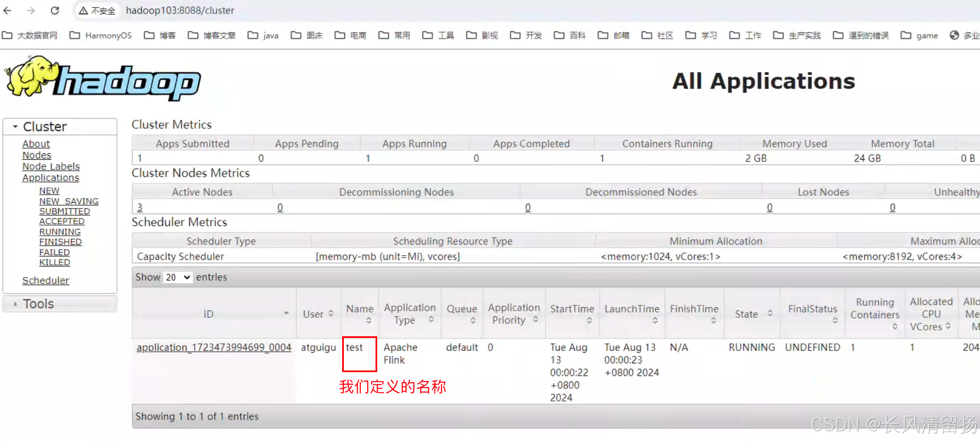
Task: Click the browser back arrow
Action: pyautogui.click(x=7, y=10)
